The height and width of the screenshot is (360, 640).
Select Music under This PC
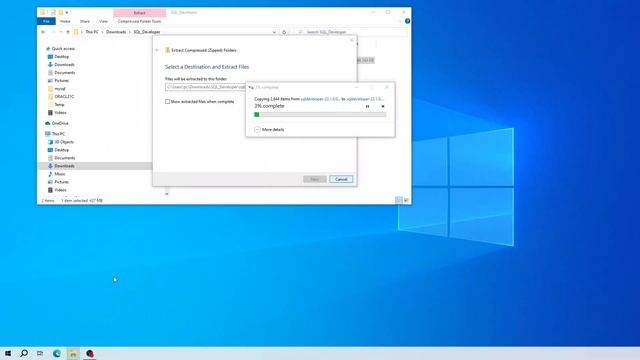60,174
